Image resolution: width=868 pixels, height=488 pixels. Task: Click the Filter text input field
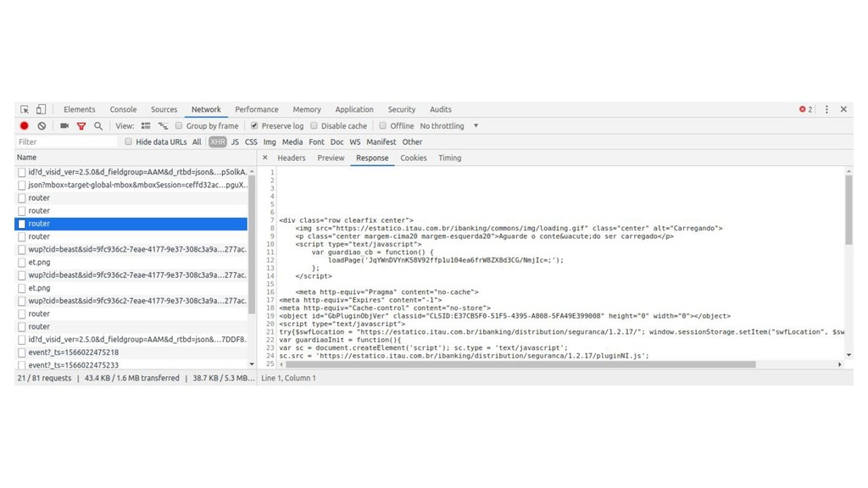click(x=66, y=142)
